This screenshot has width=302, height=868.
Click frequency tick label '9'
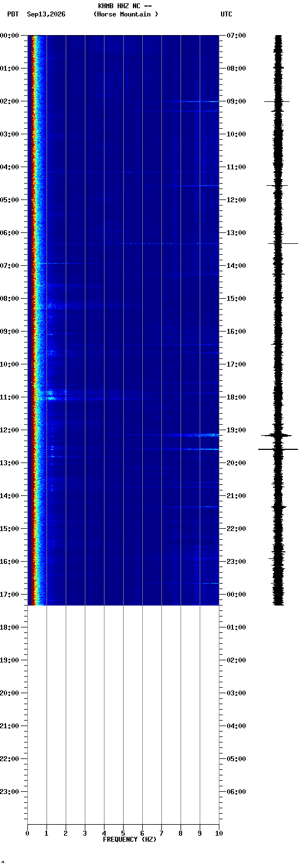tap(200, 833)
